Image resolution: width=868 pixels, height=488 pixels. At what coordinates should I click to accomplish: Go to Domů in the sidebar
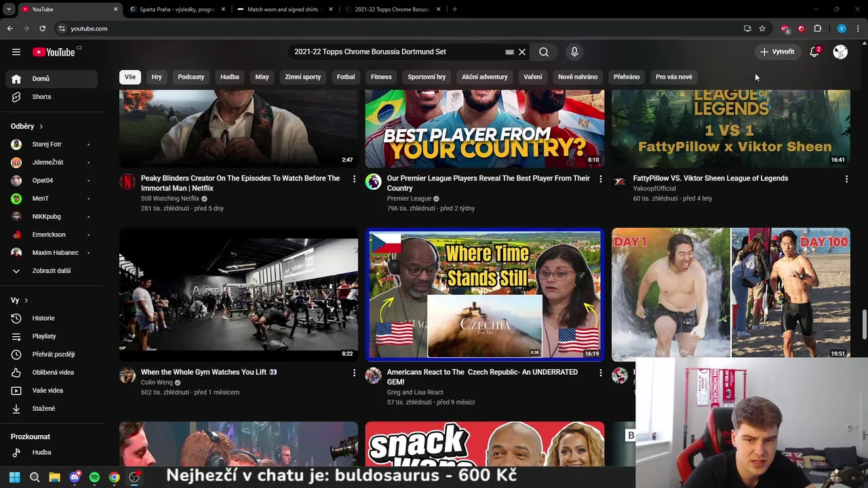(52, 79)
